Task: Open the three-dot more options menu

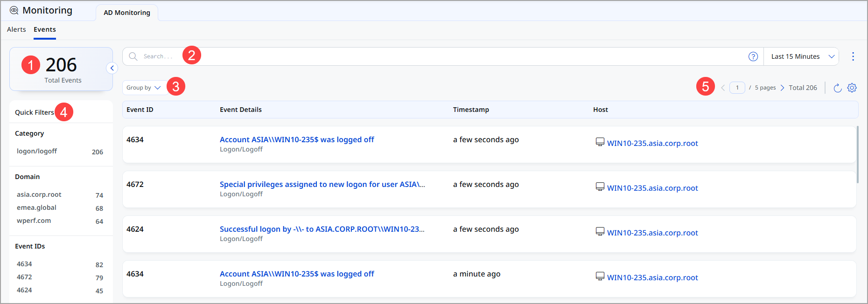Action: [x=853, y=56]
